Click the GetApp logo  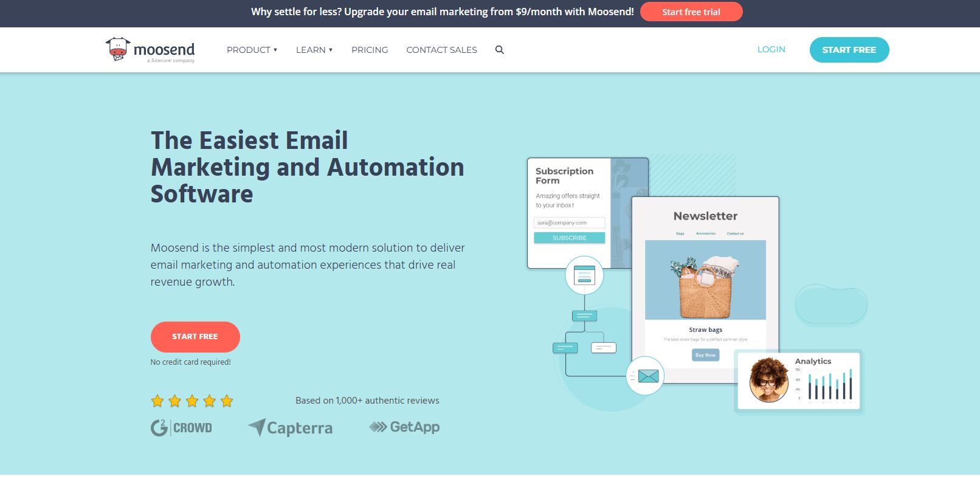click(404, 427)
